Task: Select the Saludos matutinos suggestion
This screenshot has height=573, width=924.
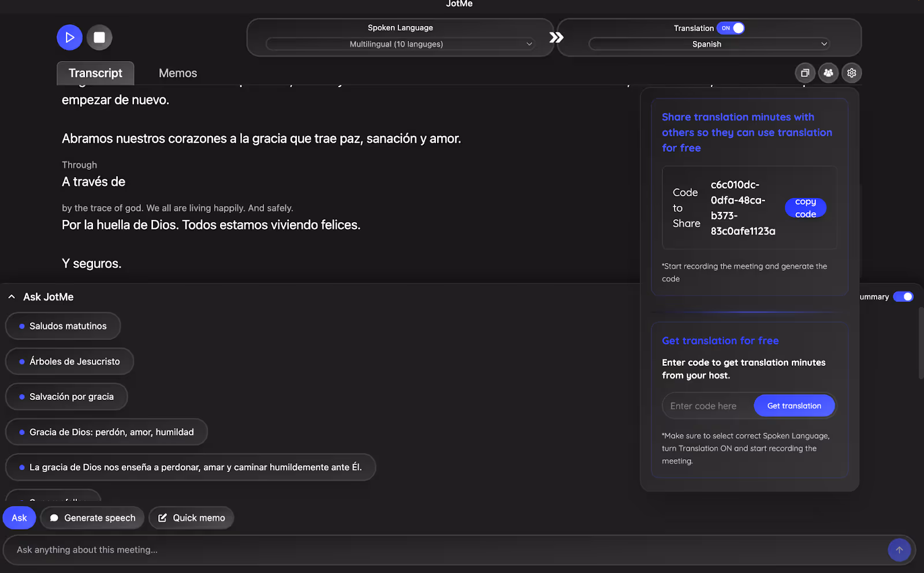Action: [63, 326]
